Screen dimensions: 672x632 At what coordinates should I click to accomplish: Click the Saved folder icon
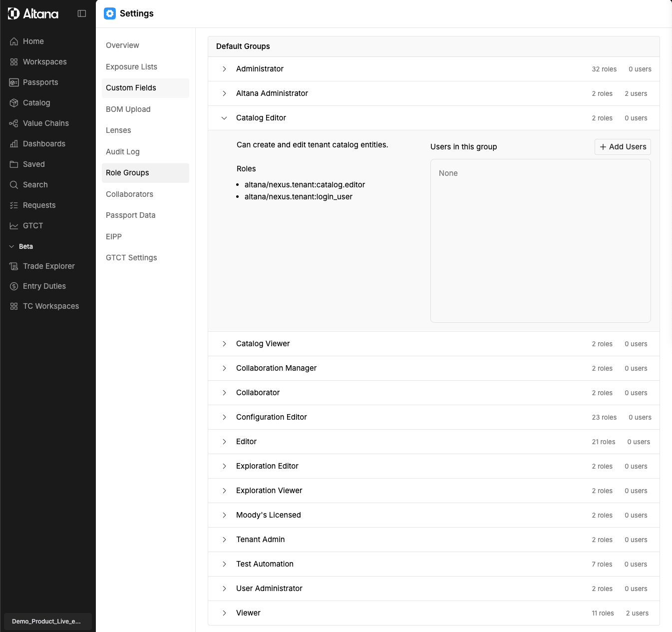[x=14, y=164]
